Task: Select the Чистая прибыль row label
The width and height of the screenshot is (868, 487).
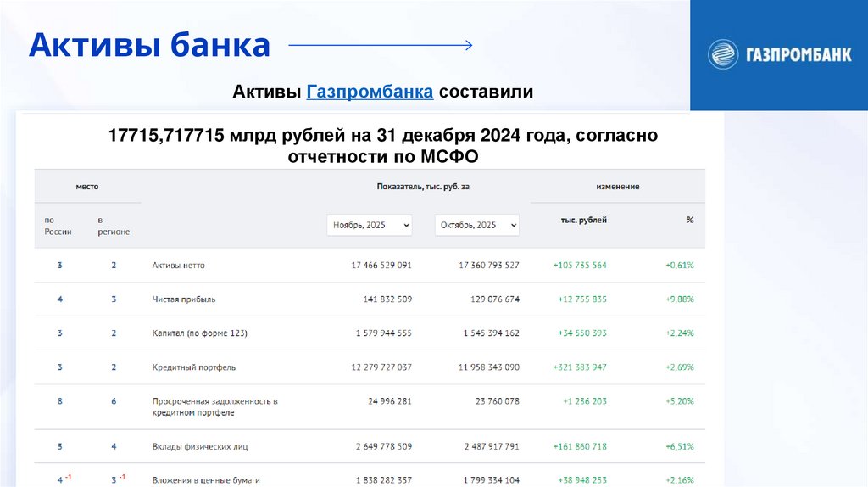Action: pos(184,299)
